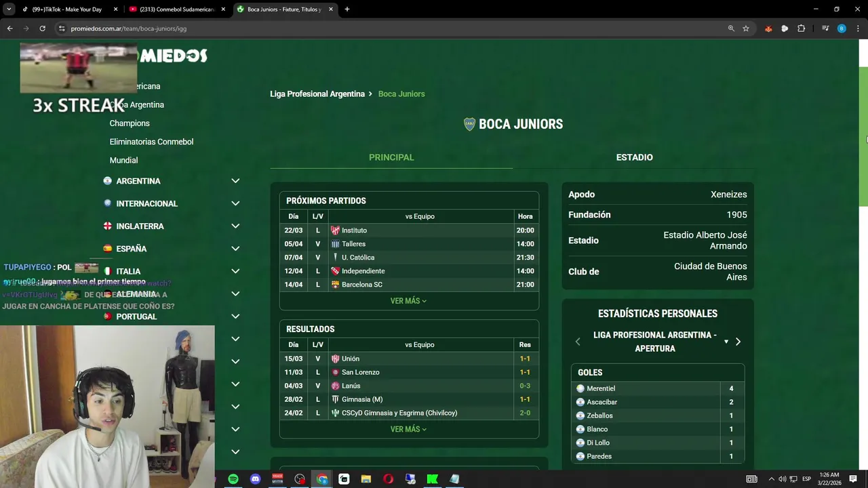Open Spotify from the taskbar
Image resolution: width=868 pixels, height=488 pixels.
(x=233, y=479)
